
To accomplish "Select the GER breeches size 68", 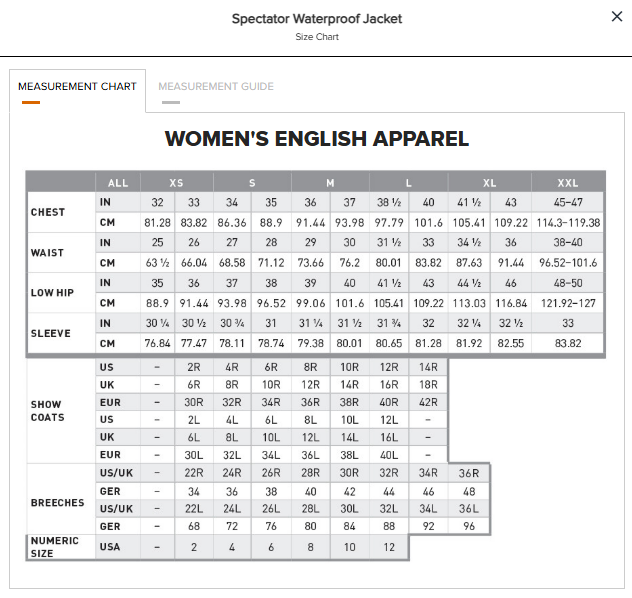I will pyautogui.click(x=194, y=526).
